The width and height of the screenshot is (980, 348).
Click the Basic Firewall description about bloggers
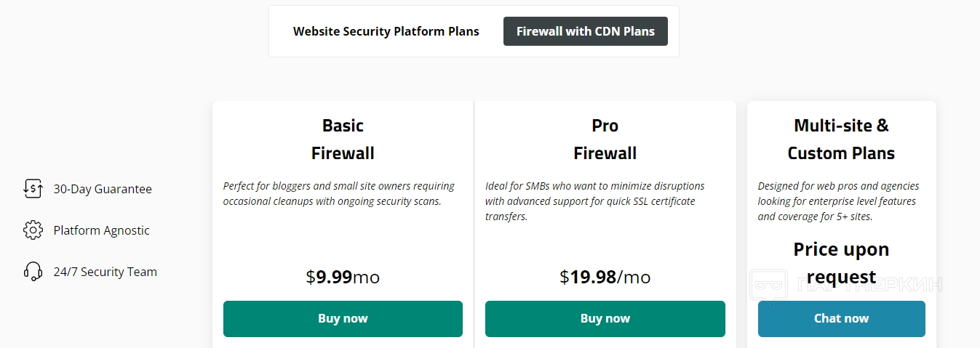[x=339, y=193]
